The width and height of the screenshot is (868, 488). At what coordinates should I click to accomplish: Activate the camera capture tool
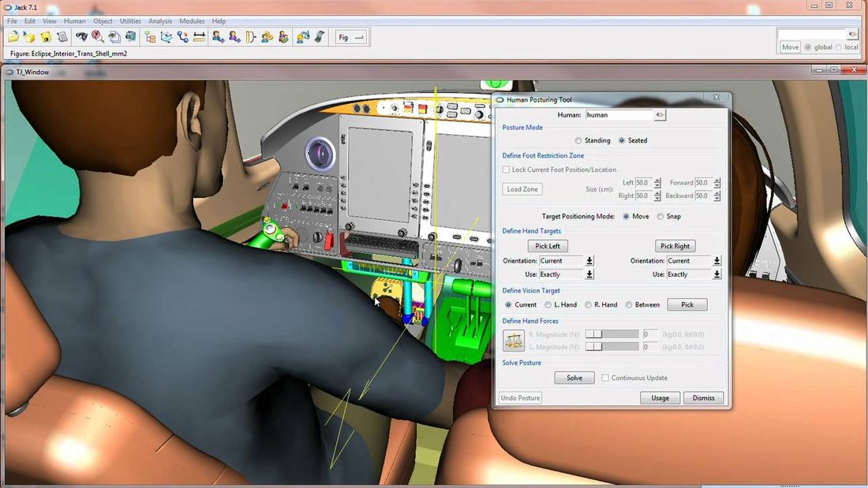tap(129, 36)
